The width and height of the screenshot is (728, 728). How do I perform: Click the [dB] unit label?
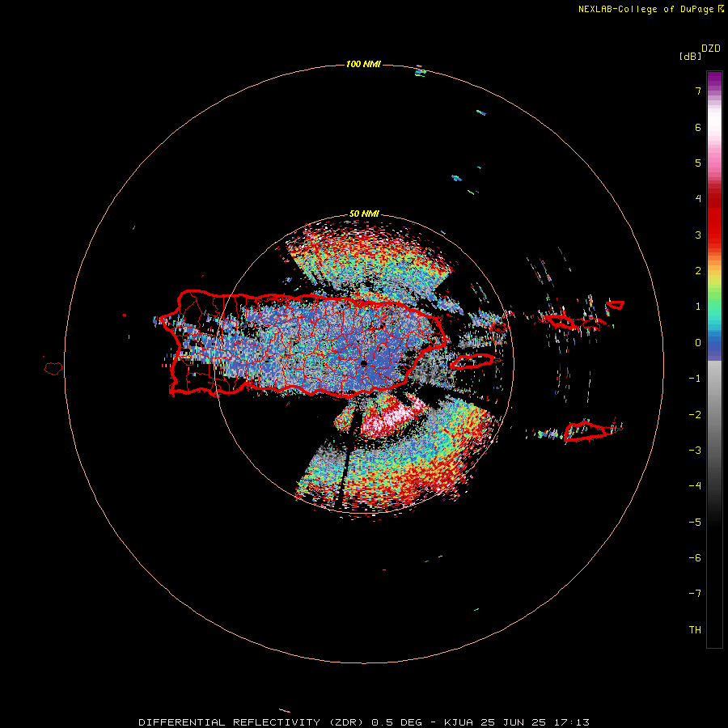(x=690, y=56)
